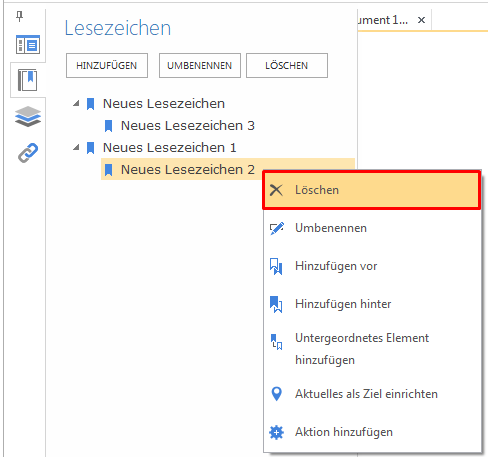This screenshot has height=457, width=488.
Task: Close the document tab with X
Action: point(421,20)
